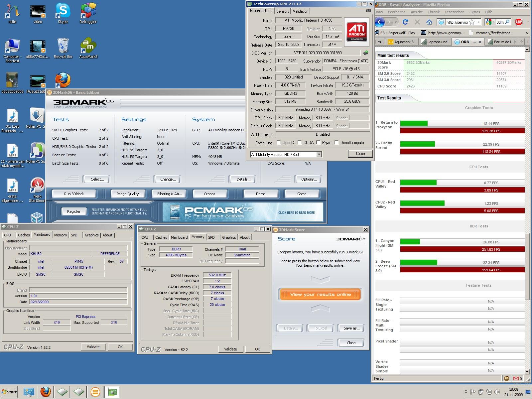This screenshot has height=399, width=532.
Task: Click the smiley icon in Firefox status bar
Action: [x=506, y=378]
